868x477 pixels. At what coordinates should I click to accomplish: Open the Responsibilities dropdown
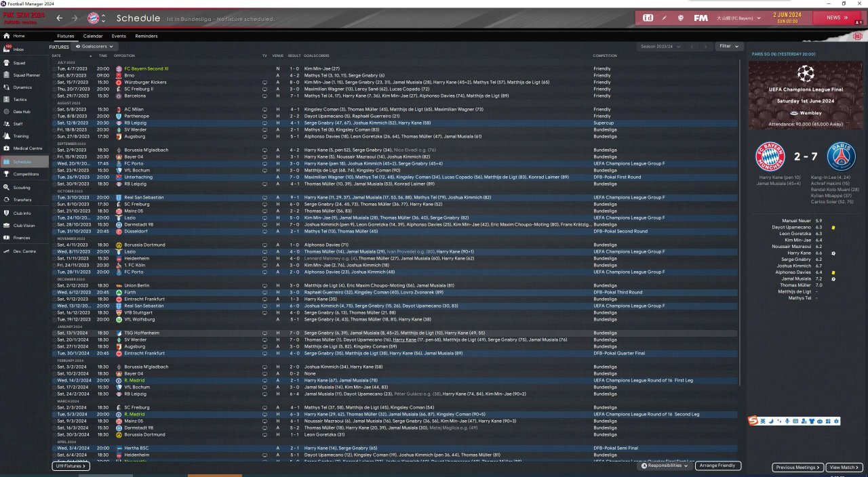tap(665, 466)
